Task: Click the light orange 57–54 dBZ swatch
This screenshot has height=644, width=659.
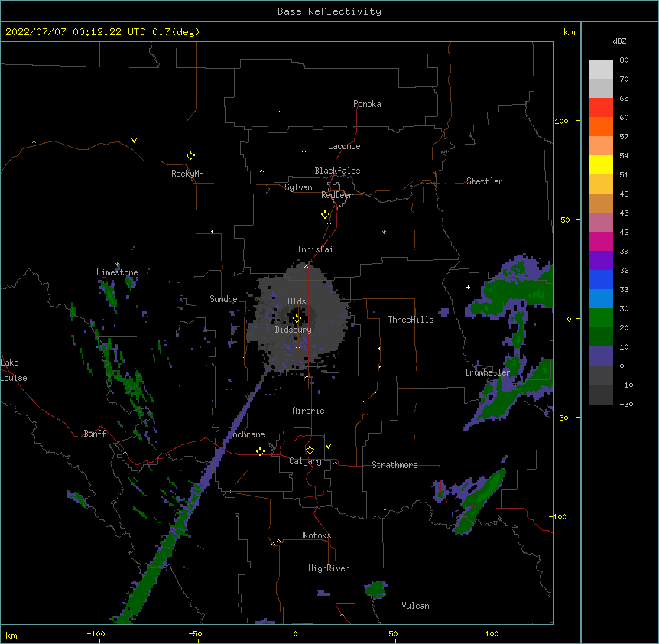Action: click(x=601, y=146)
